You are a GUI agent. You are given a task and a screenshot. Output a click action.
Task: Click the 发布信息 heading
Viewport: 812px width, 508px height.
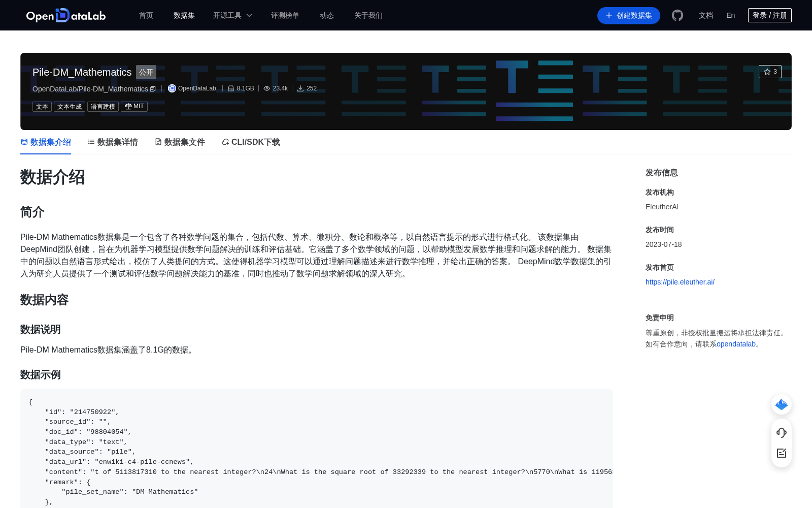pyautogui.click(x=662, y=173)
